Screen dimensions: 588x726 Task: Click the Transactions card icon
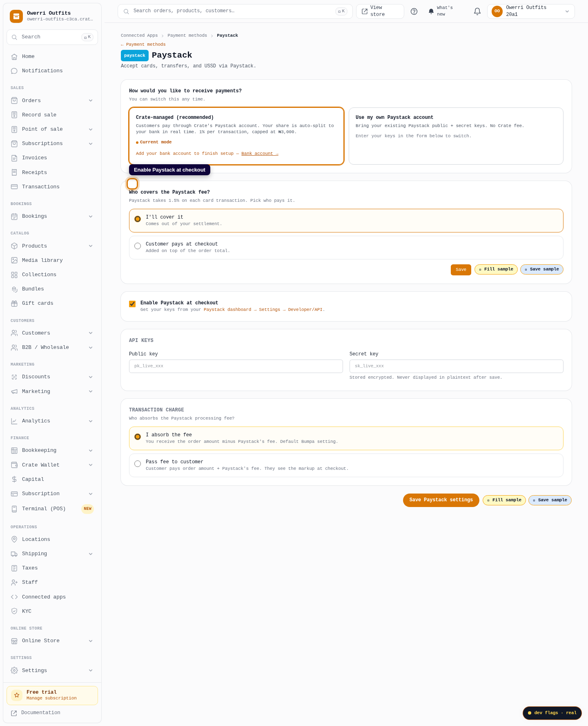[14, 187]
